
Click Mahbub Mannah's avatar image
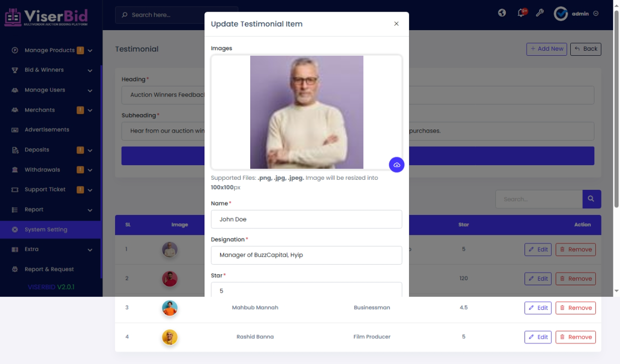(x=170, y=308)
